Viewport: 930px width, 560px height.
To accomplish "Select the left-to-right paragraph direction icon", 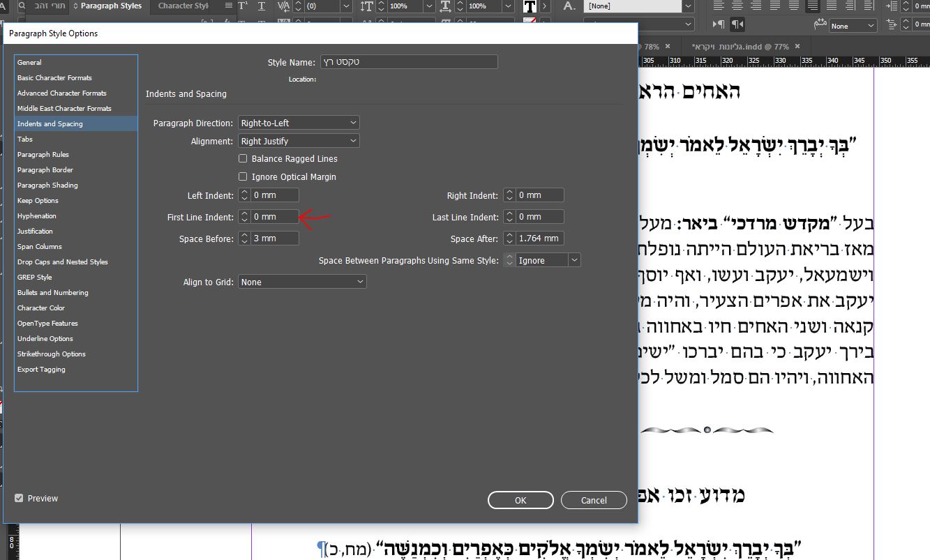I will [x=719, y=24].
